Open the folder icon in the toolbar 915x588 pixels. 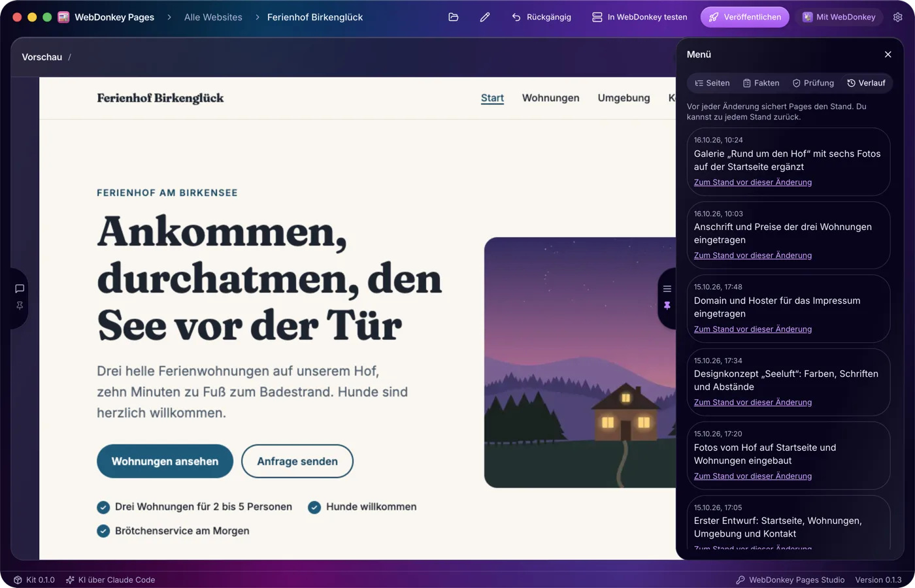(x=454, y=17)
